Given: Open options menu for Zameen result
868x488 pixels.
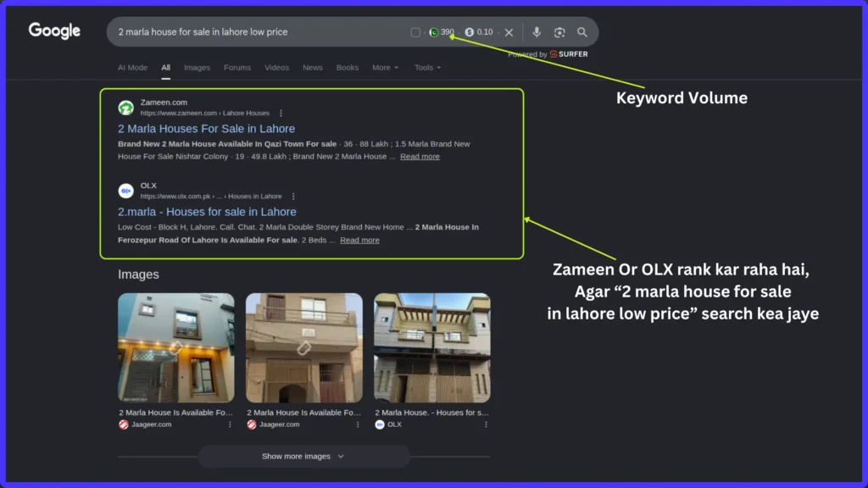Looking at the screenshot, I should pos(281,113).
